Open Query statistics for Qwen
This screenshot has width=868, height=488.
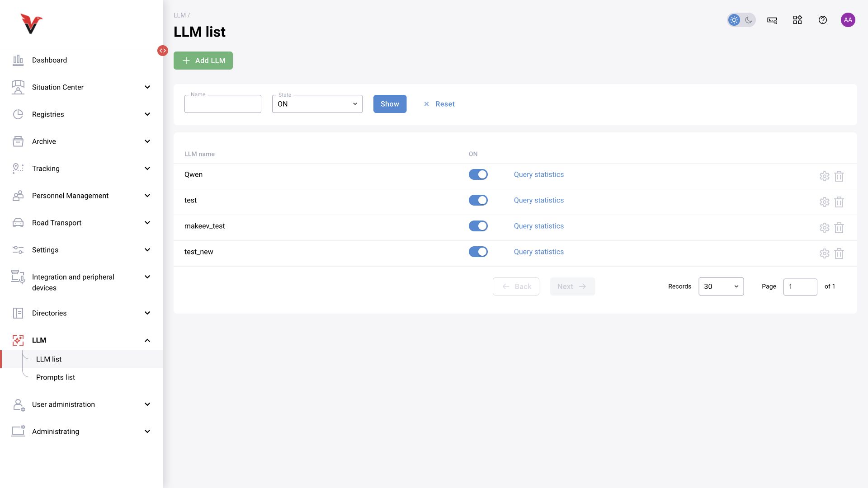[538, 174]
